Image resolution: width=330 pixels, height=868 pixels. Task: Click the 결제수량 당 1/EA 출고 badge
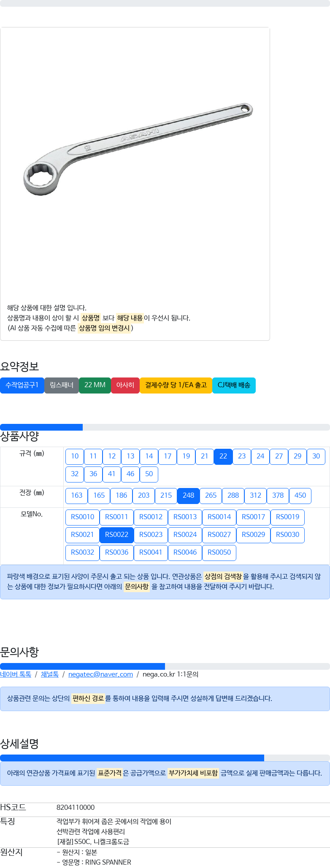point(176,385)
